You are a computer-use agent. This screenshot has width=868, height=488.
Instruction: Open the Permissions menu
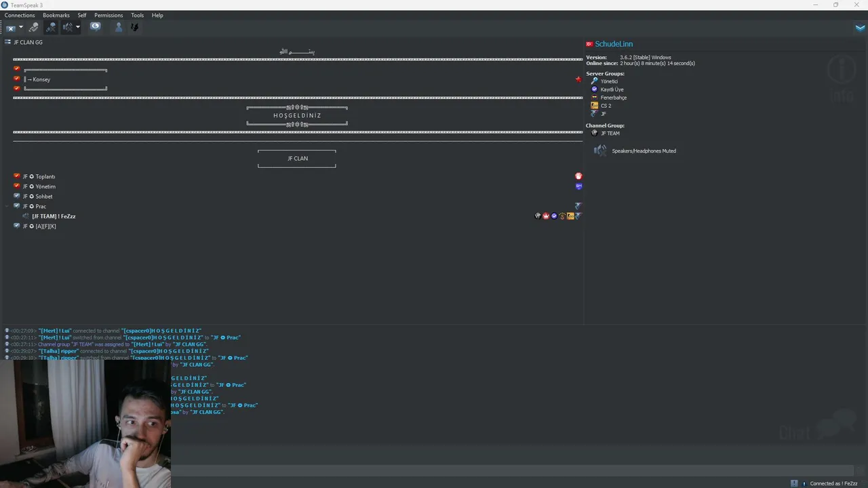tap(108, 15)
